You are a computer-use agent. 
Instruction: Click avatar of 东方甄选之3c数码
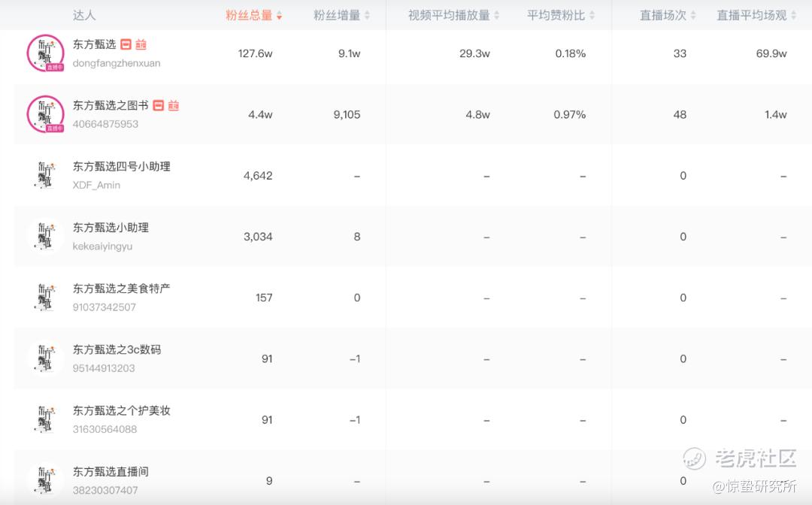click(45, 358)
